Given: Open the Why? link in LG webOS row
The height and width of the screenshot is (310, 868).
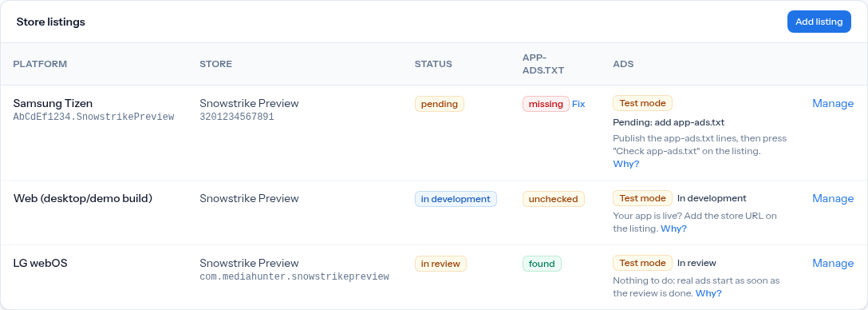Looking at the screenshot, I should [x=708, y=293].
